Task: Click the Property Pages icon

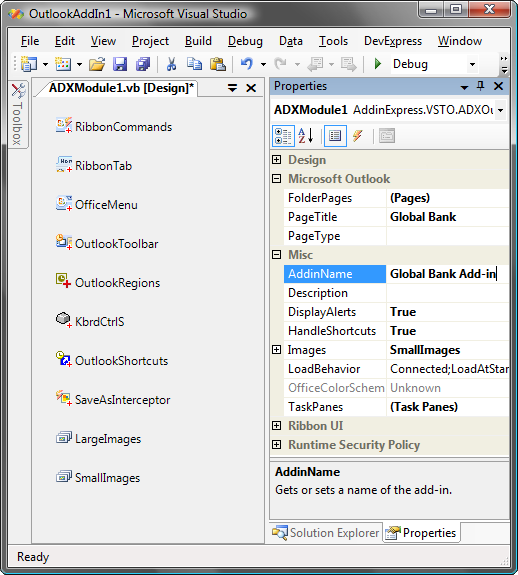Action: pos(387,136)
